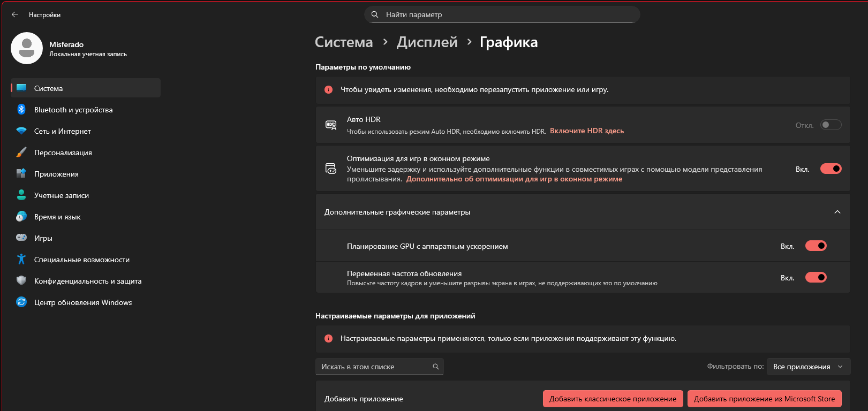The height and width of the screenshot is (411, 868).
Task: Click the 'Найти параметр' search field
Action: click(502, 14)
